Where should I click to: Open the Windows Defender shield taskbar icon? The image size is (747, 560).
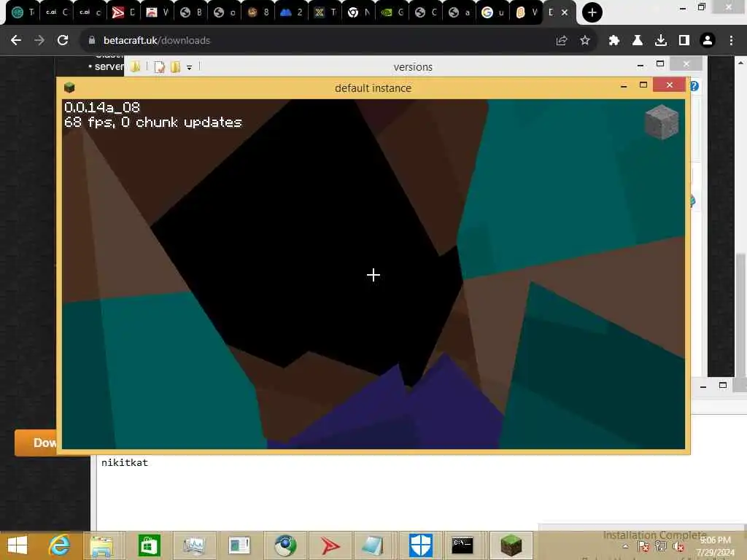click(421, 545)
